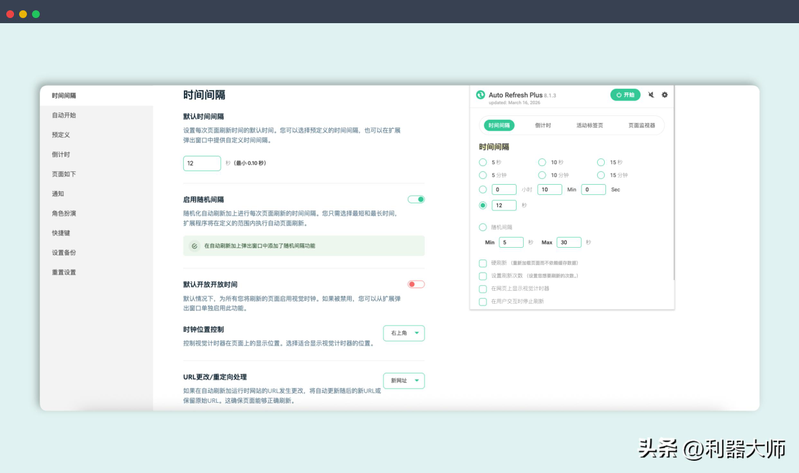Toggle off the 启用随机间隔 switch
The width and height of the screenshot is (799, 473).
pyautogui.click(x=416, y=199)
